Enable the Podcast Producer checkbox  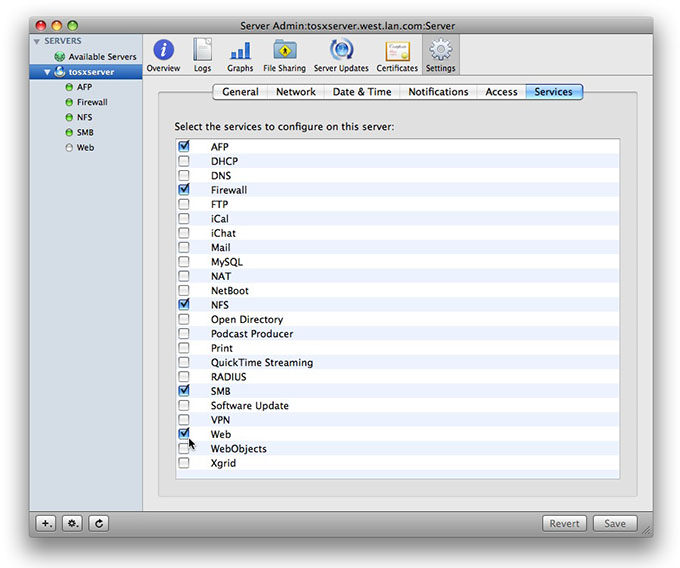click(x=184, y=333)
